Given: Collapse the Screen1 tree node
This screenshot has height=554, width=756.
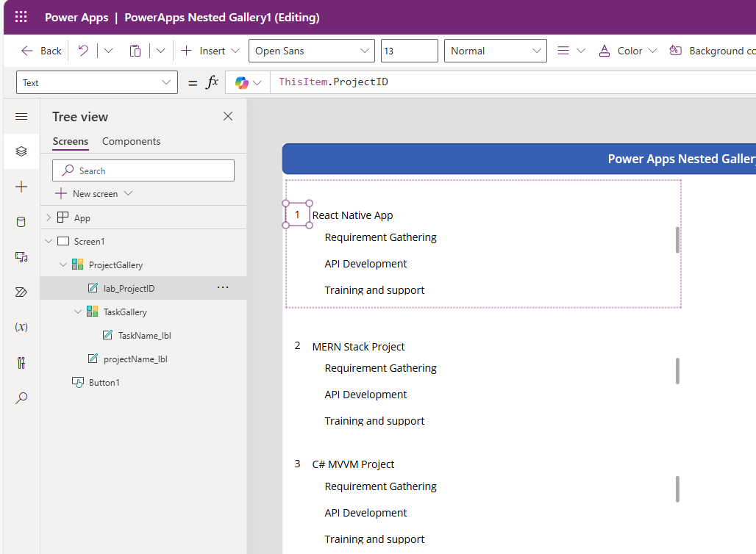Looking at the screenshot, I should [x=49, y=241].
